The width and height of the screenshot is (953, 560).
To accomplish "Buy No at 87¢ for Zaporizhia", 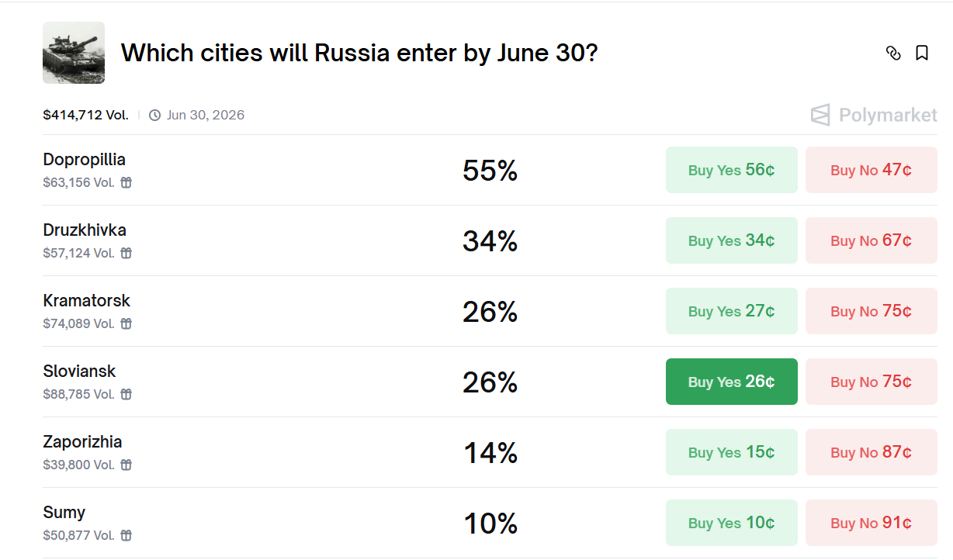I will (871, 452).
